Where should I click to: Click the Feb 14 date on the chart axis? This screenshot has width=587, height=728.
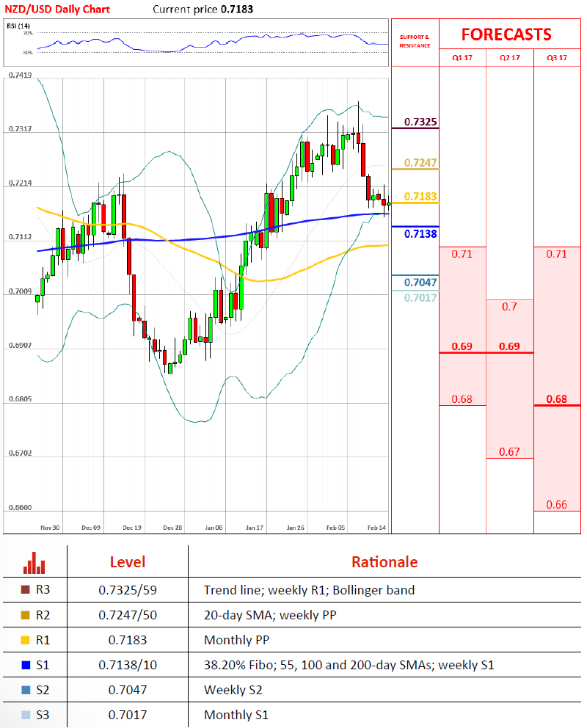pyautogui.click(x=376, y=528)
